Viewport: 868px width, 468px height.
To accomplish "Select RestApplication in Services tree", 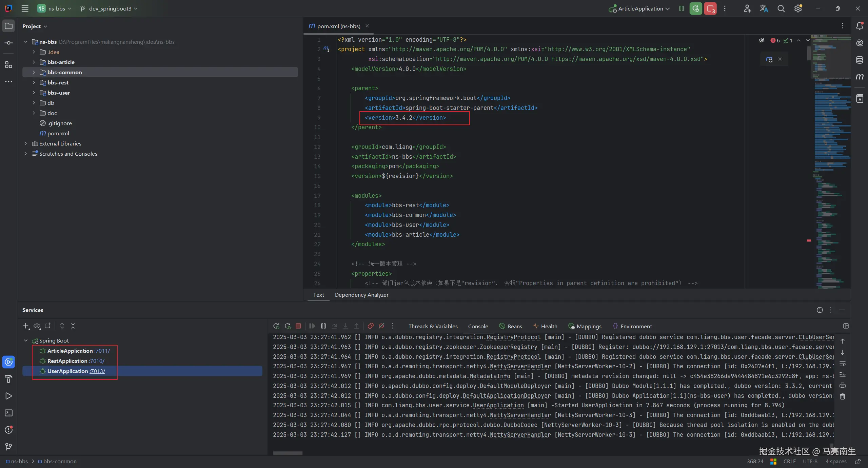I will point(67,361).
